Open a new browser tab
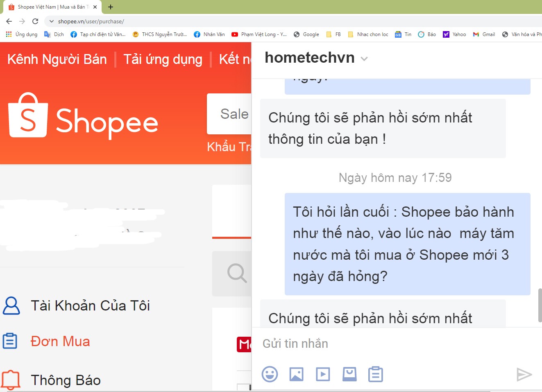The width and height of the screenshot is (542, 392). pyautogui.click(x=111, y=7)
